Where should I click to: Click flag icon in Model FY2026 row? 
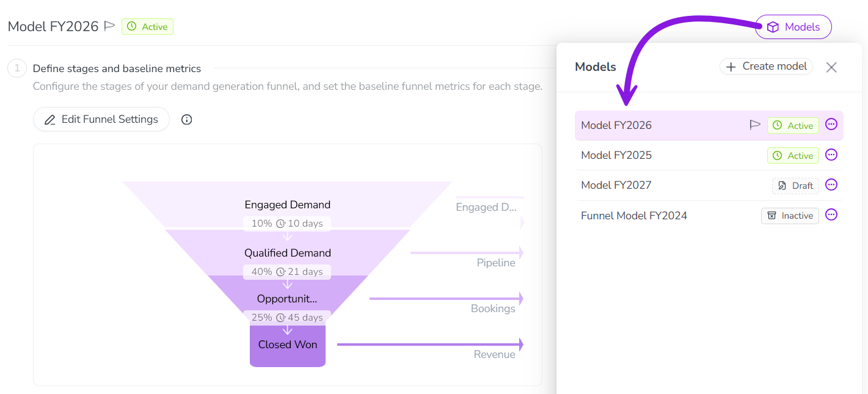pyautogui.click(x=755, y=125)
